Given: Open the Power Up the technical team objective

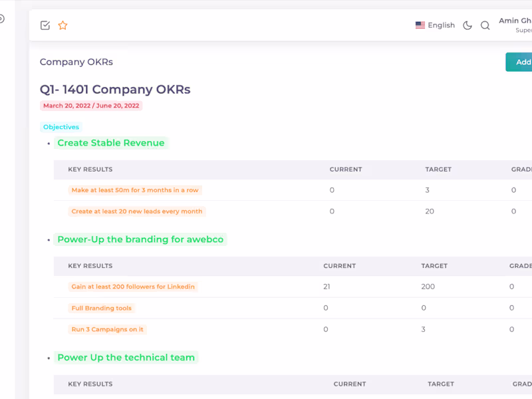Looking at the screenshot, I should [126, 357].
